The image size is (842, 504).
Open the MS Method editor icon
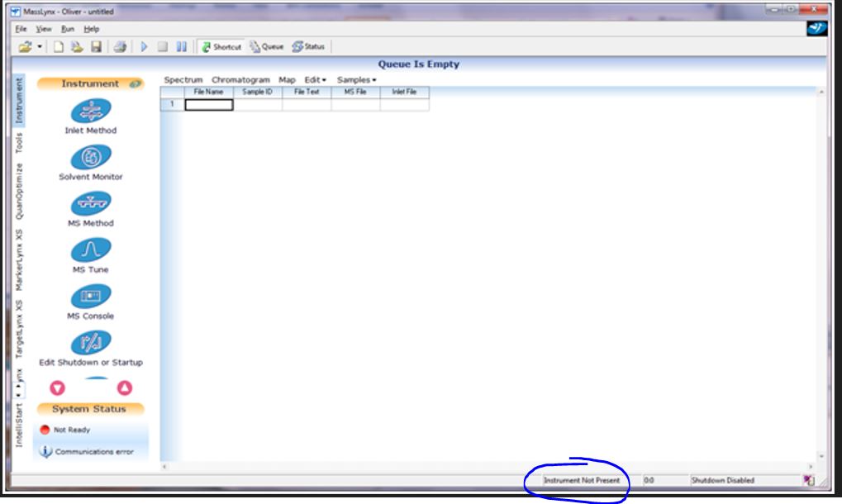(x=91, y=203)
